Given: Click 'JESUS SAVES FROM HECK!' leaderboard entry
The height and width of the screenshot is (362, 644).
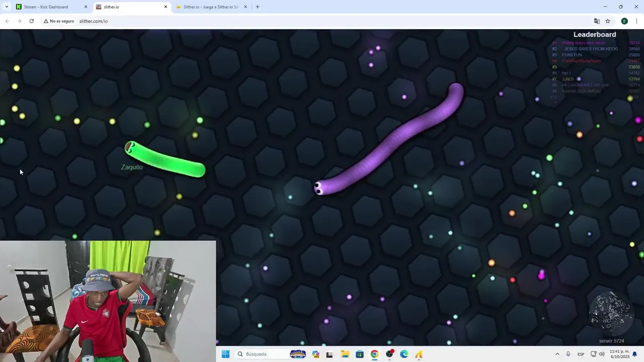Looking at the screenshot, I should 591,49.
